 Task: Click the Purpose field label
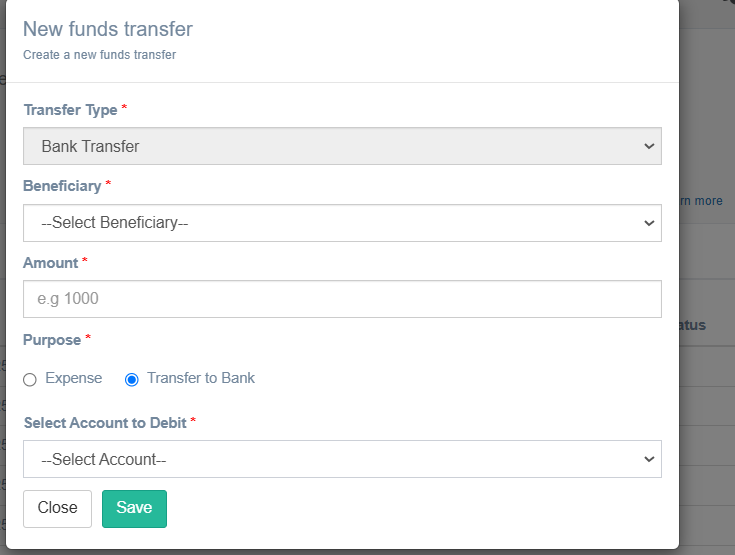pyautogui.click(x=52, y=340)
